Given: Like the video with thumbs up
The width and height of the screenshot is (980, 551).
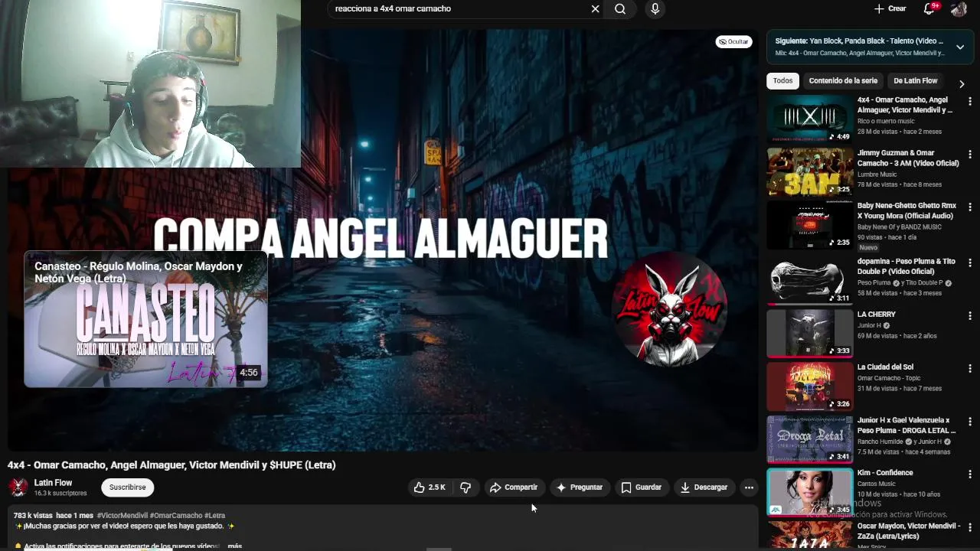Looking at the screenshot, I should click(x=430, y=487).
